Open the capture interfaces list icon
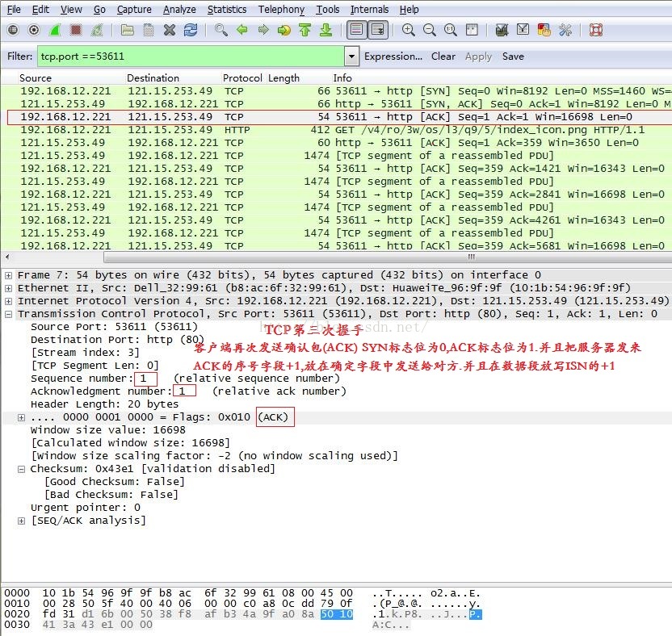 point(13,30)
